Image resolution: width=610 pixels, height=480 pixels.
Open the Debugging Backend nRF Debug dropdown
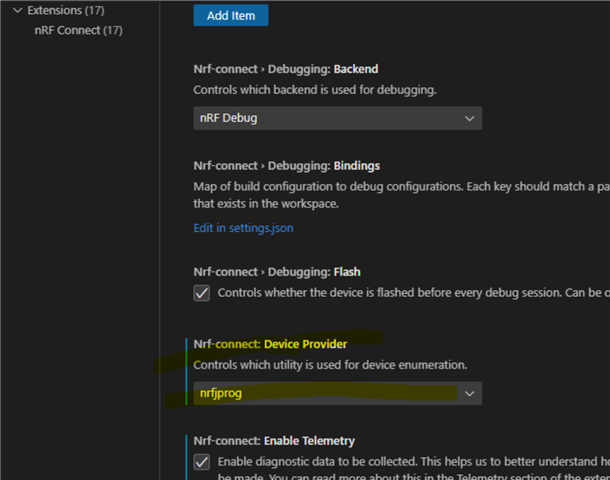[338, 118]
